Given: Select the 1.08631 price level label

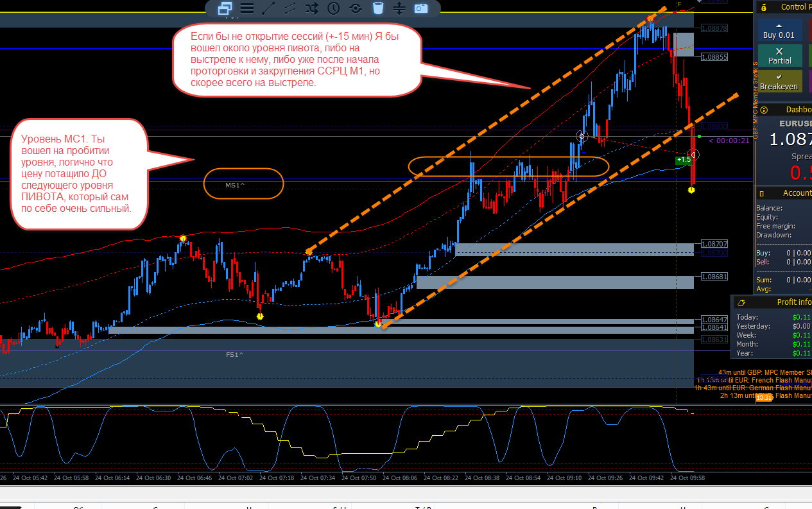Looking at the screenshot, I should (714, 340).
